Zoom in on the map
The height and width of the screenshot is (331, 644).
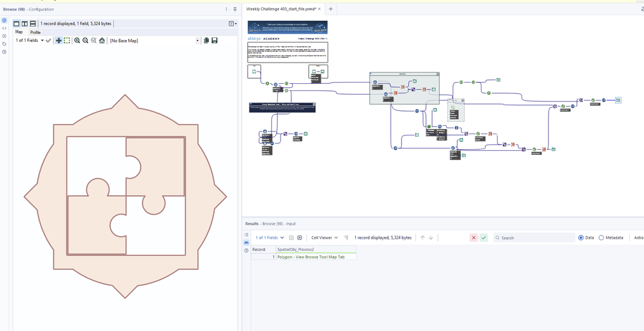(x=77, y=40)
